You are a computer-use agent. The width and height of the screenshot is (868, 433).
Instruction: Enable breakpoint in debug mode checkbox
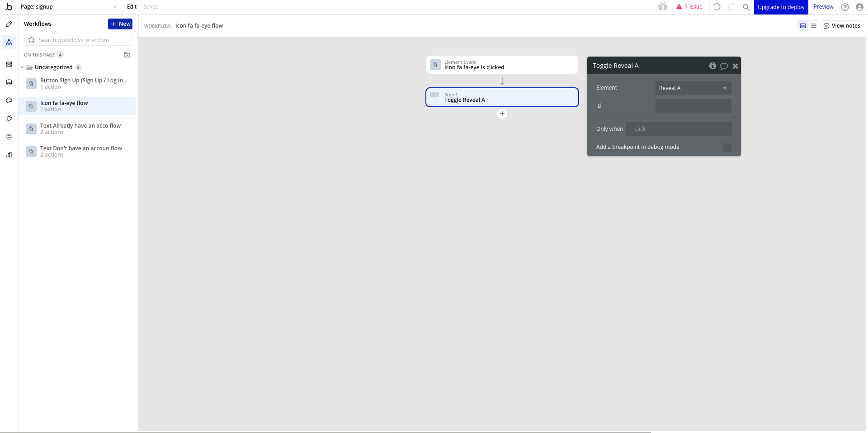coord(727,148)
